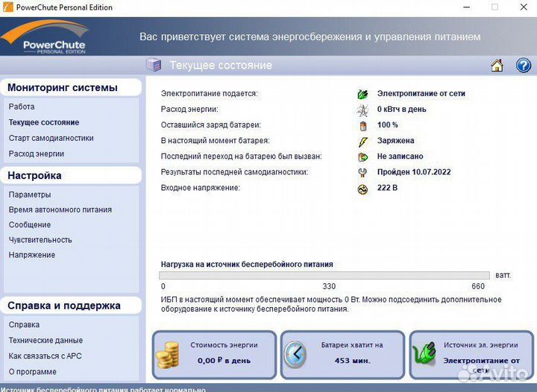Click the Не записано value
The width and height of the screenshot is (537, 392).
point(400,157)
